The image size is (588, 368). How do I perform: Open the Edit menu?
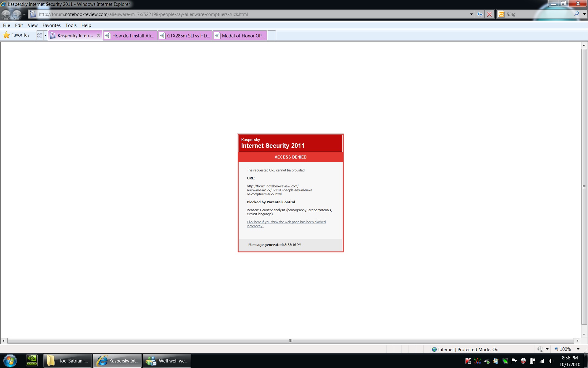(x=19, y=25)
